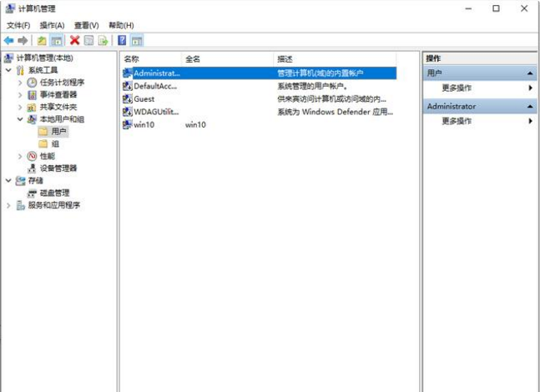Select the Guest user account

144,98
